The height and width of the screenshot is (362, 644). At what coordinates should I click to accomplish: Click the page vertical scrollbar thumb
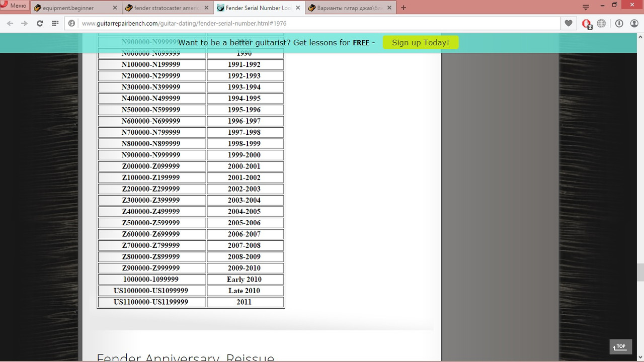[x=640, y=272]
